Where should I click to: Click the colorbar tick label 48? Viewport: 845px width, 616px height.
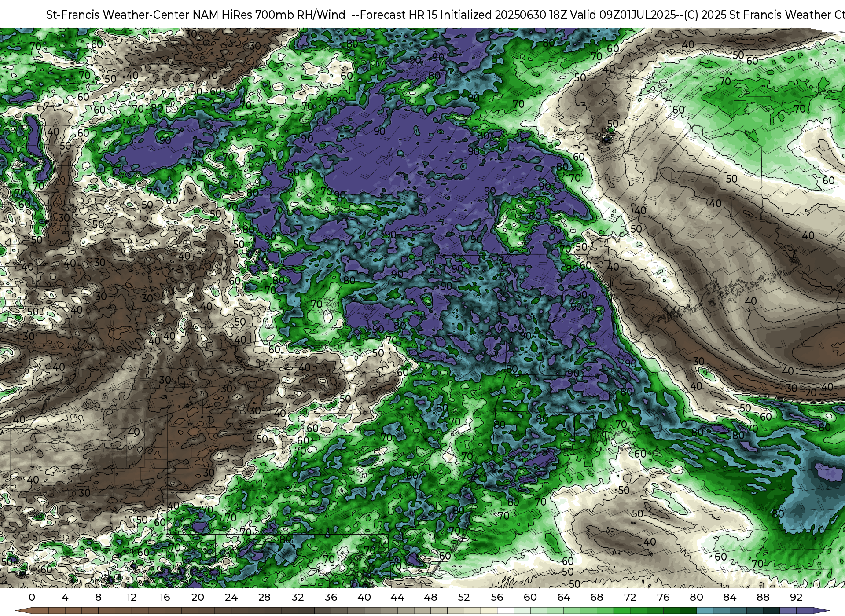point(430,598)
